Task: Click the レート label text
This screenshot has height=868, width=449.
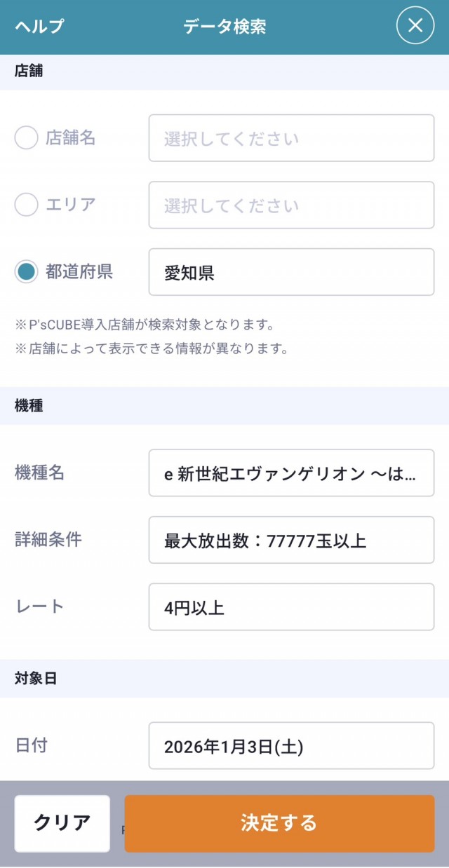Action: point(39,607)
